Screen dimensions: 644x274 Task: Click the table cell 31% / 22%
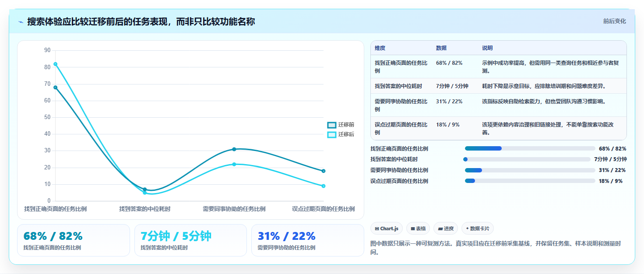(x=449, y=101)
